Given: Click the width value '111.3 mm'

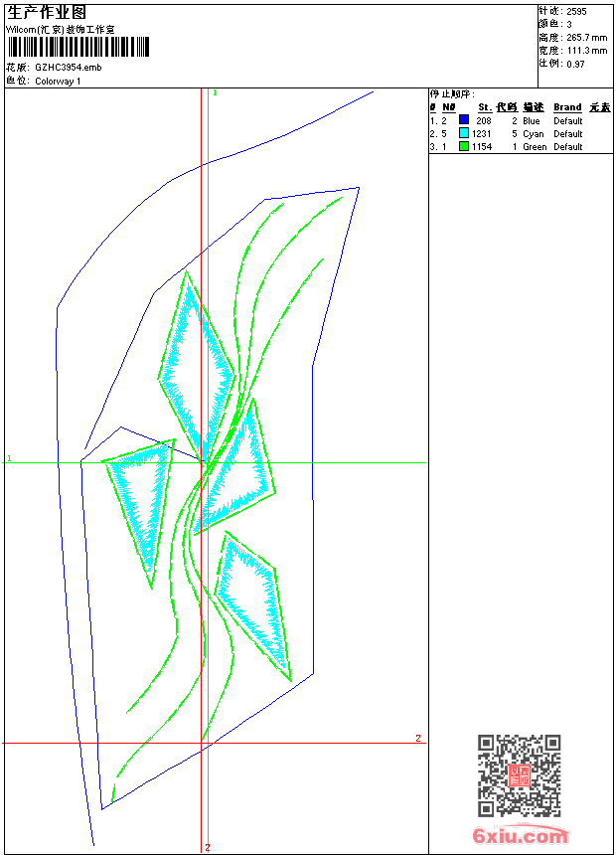Looking at the screenshot, I should pyautogui.click(x=586, y=51).
